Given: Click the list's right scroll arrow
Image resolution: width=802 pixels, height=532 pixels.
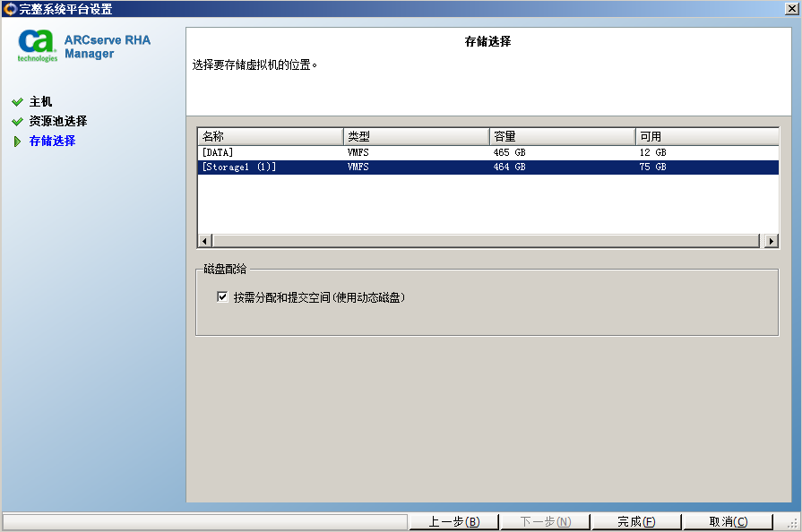Looking at the screenshot, I should 772,241.
